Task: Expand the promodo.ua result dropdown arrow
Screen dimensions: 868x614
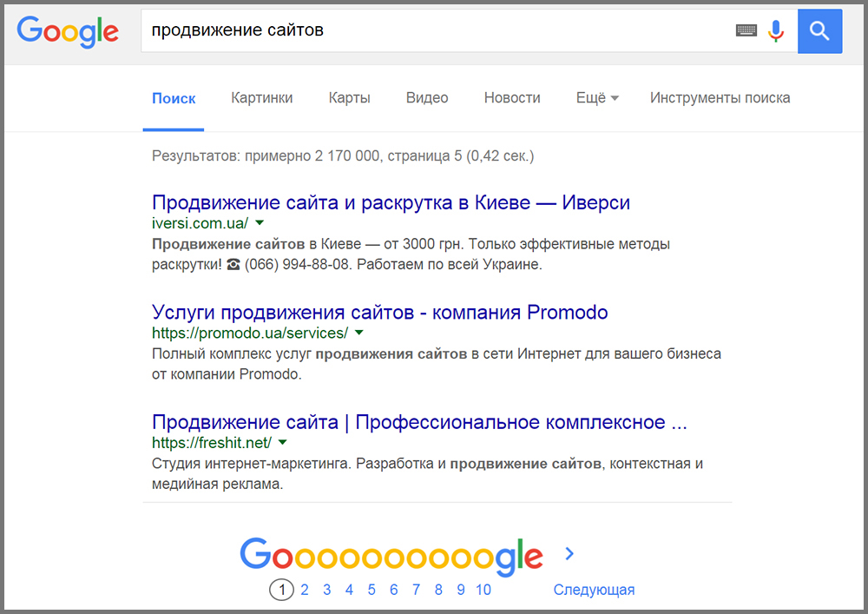Action: click(x=358, y=333)
